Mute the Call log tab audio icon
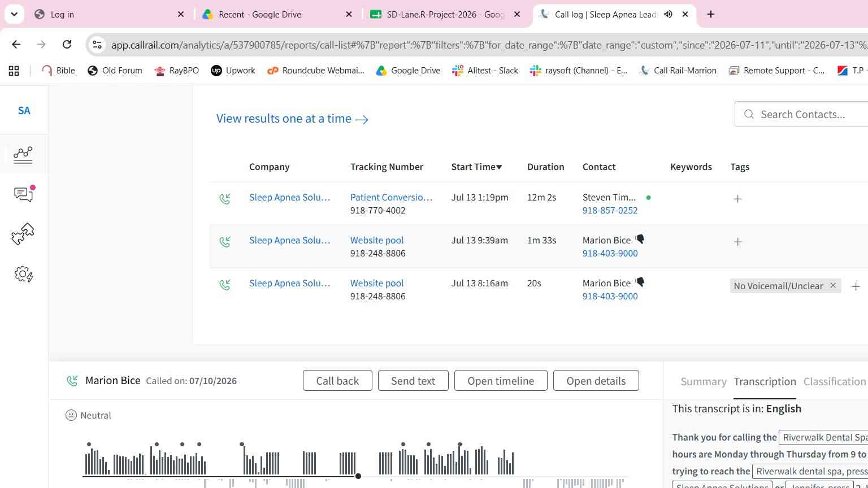The image size is (868, 488). (x=668, y=14)
